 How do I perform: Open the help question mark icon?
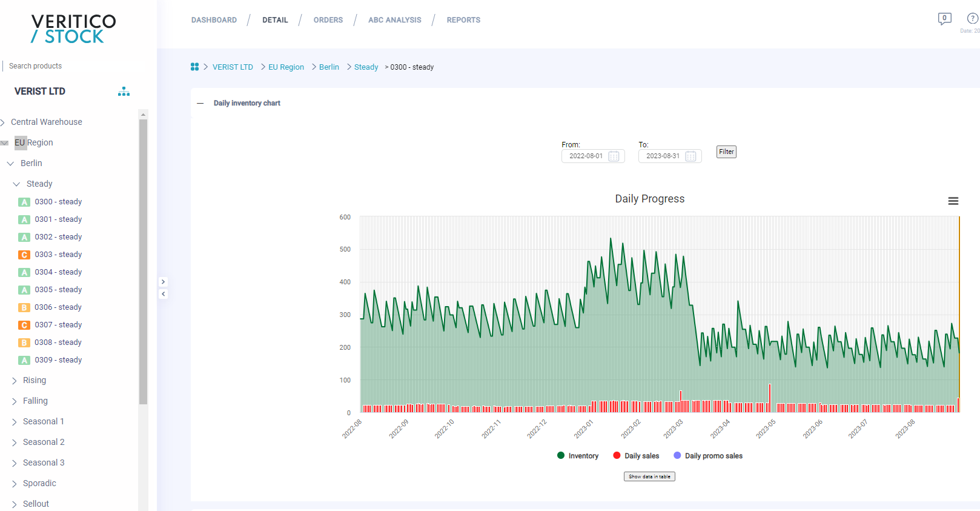pos(972,19)
